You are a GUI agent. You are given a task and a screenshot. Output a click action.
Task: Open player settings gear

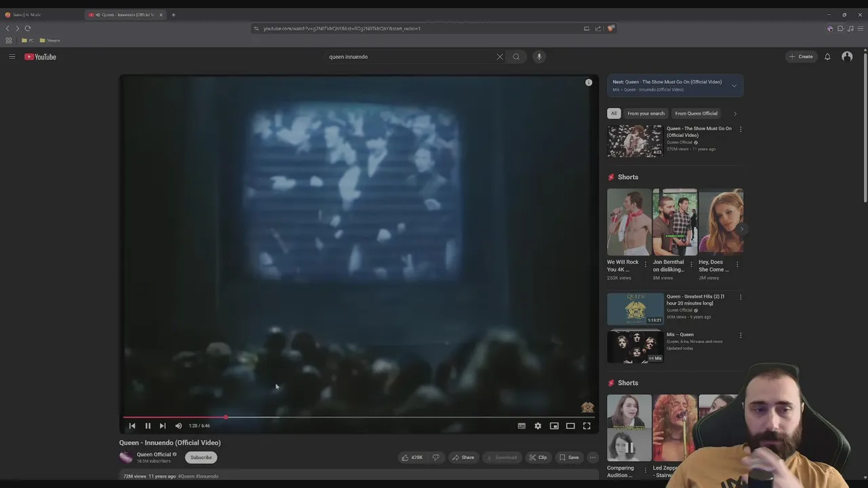[538, 426]
